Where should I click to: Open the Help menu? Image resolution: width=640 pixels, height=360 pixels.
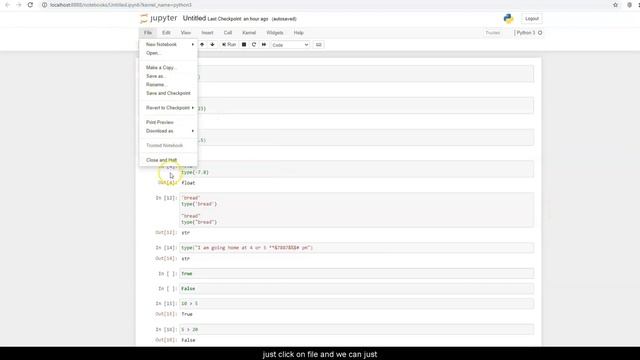click(299, 33)
